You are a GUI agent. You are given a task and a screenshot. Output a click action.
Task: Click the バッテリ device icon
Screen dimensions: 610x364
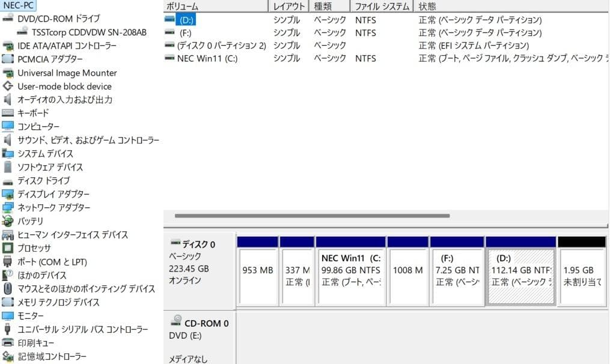point(8,221)
